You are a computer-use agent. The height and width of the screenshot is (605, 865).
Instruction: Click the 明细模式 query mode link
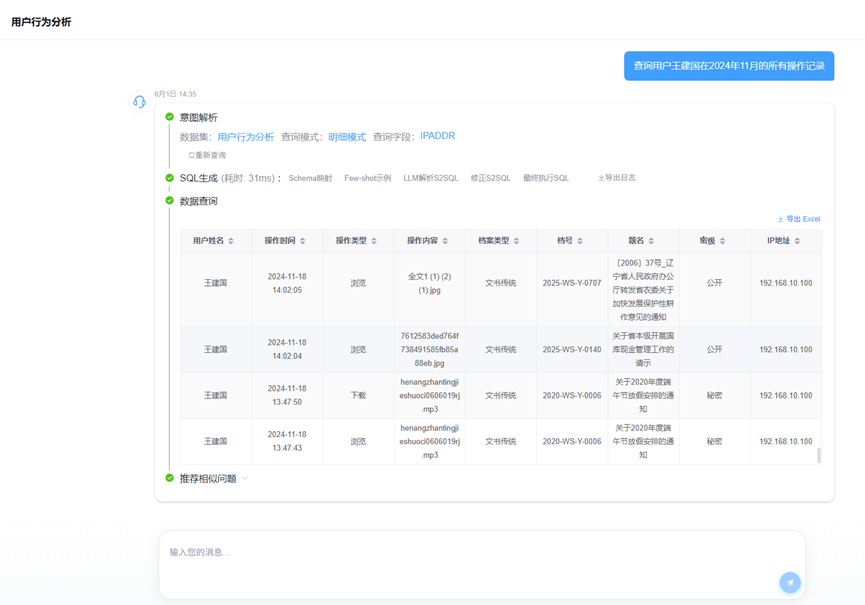coord(347,137)
